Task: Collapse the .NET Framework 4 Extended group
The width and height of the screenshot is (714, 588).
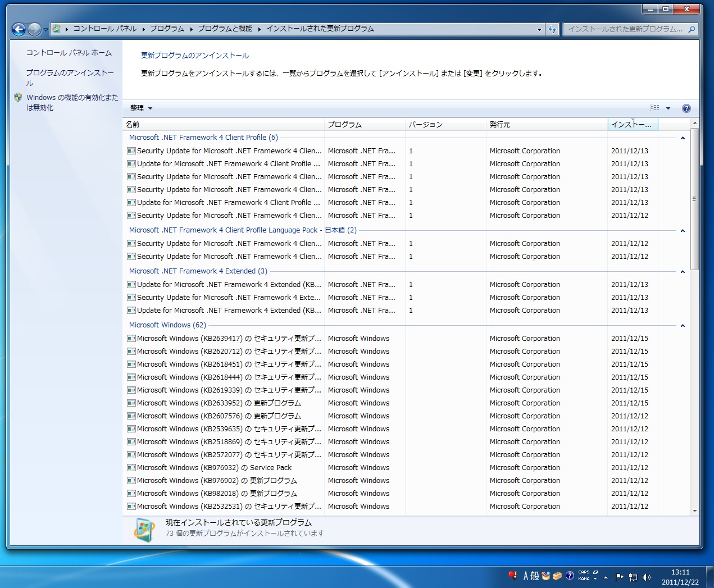Action: click(683, 272)
